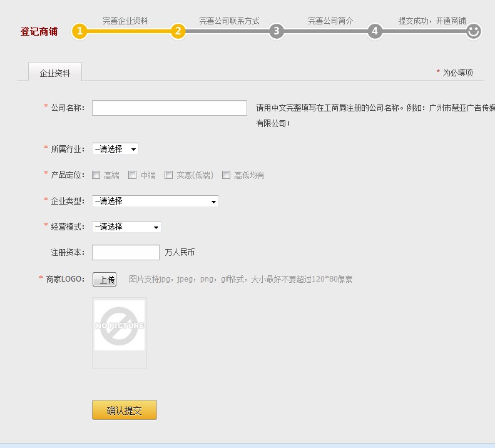
Task: Switch to the 企业资料 tab
Action: [x=55, y=73]
